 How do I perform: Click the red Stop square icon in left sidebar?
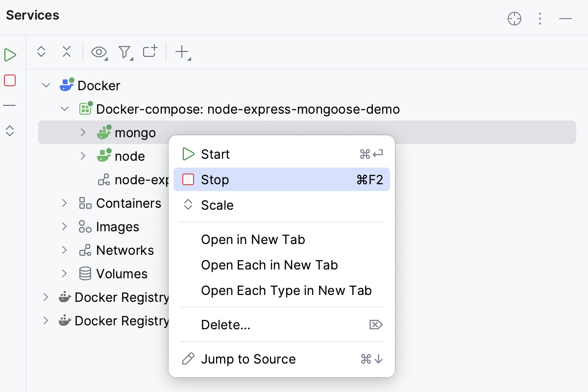[10, 80]
